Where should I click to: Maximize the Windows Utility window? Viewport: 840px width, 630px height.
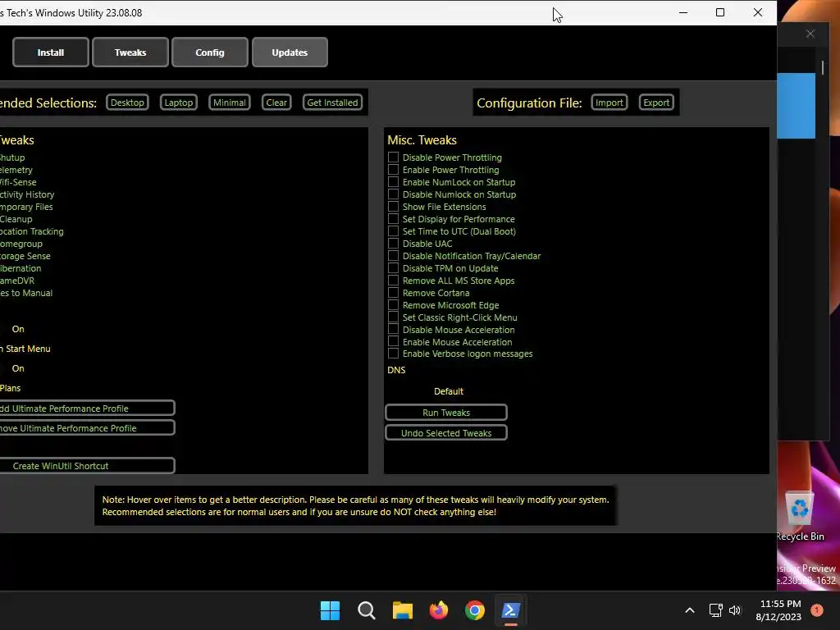click(720, 12)
